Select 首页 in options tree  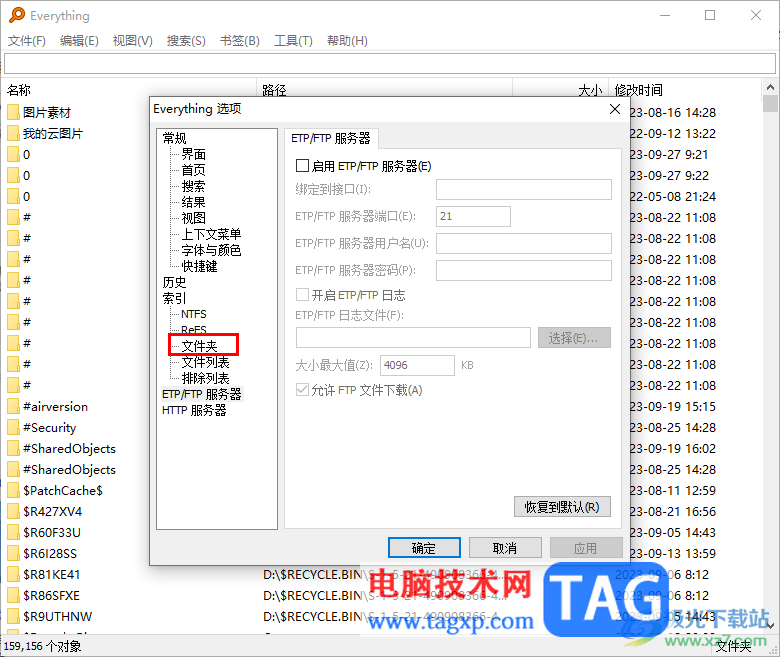tap(194, 170)
